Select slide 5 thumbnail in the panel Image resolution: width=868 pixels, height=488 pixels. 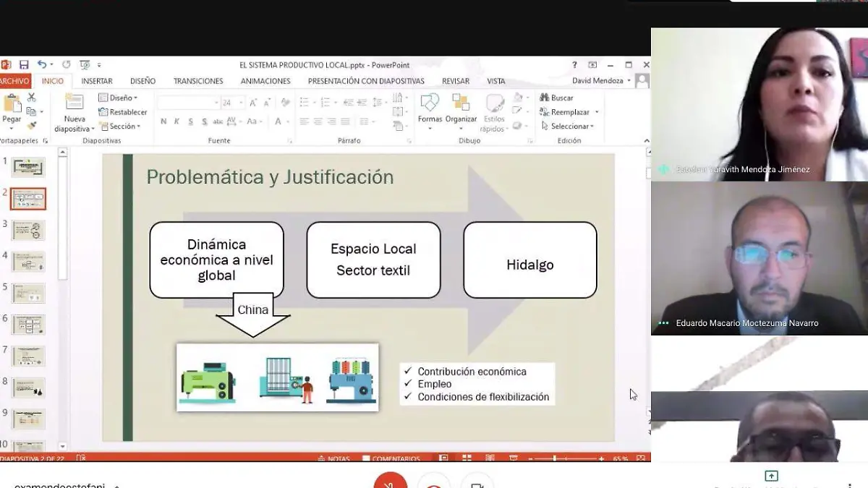(x=27, y=293)
